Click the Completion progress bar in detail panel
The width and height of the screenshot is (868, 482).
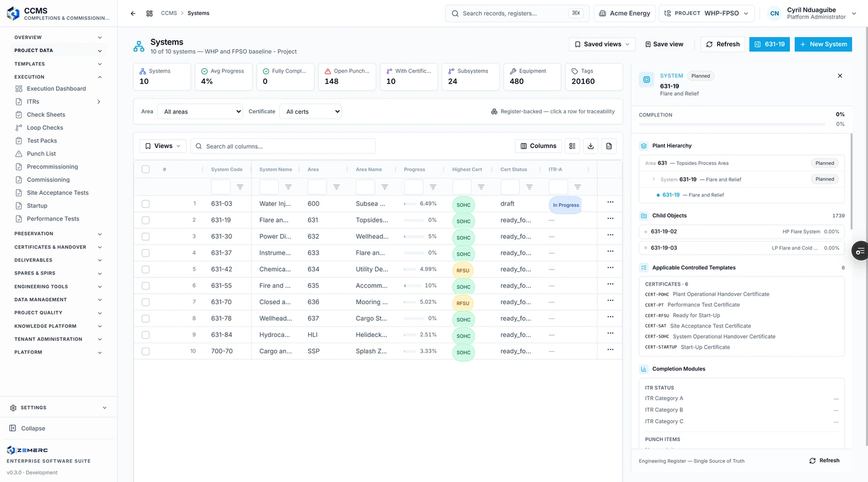[732, 124]
